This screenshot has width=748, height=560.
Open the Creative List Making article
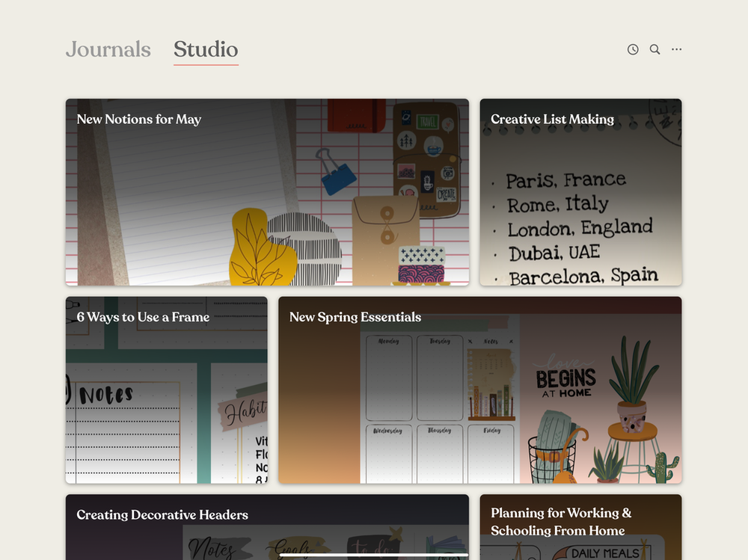tap(552, 120)
